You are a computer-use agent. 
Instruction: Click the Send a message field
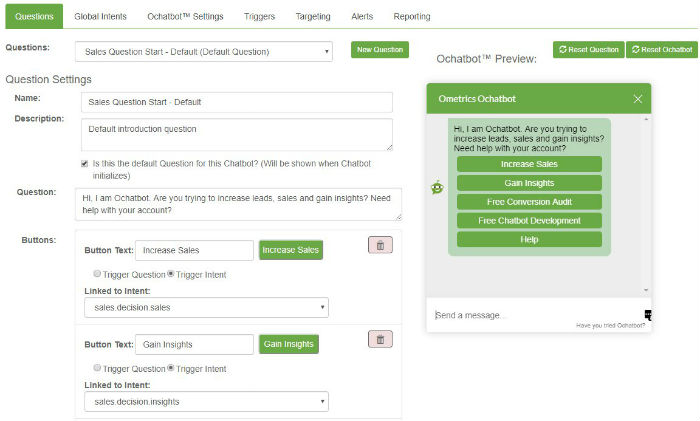[x=536, y=315]
